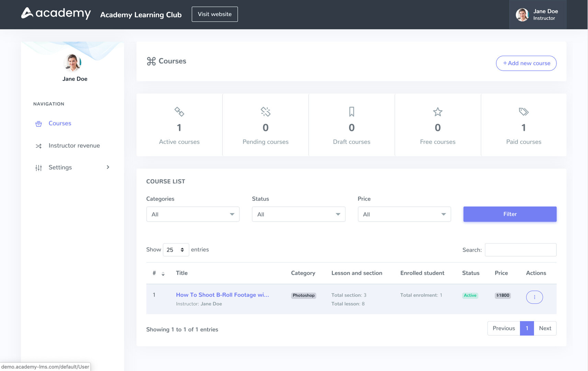Click the sidebar Jane Doe profile picture
The height and width of the screenshot is (371, 588).
(73, 63)
